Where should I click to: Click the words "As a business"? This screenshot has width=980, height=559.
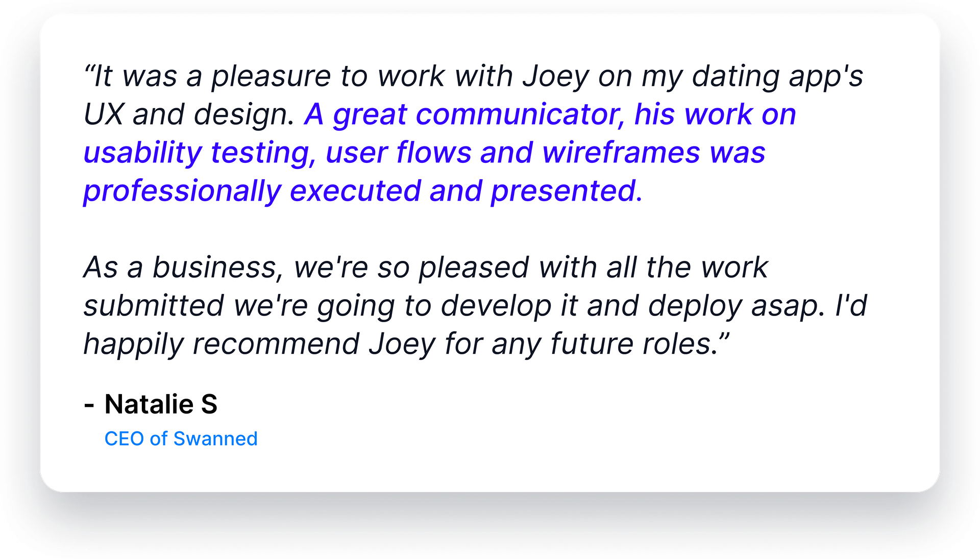(181, 268)
